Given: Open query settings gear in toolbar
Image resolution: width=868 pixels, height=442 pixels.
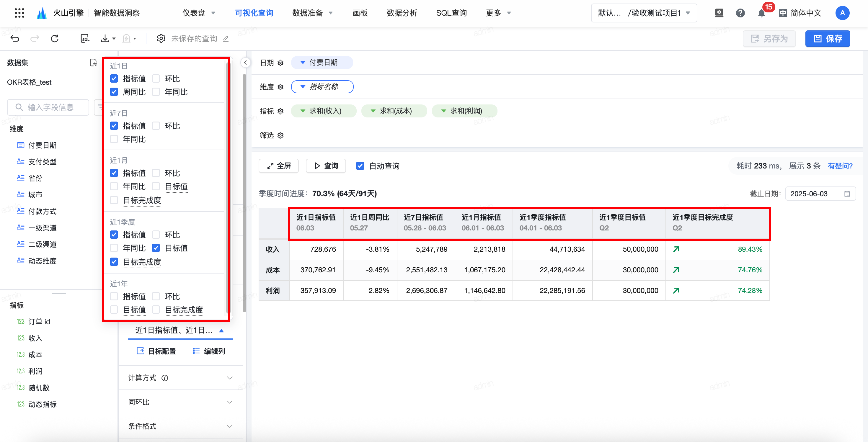Looking at the screenshot, I should click(161, 38).
